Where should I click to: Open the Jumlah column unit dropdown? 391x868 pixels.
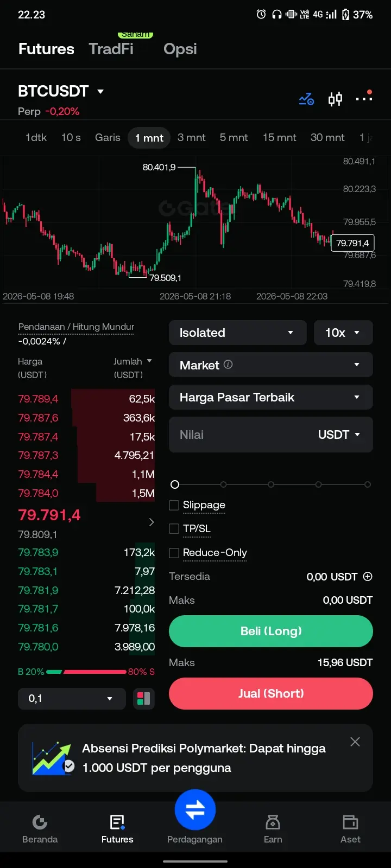(x=133, y=361)
